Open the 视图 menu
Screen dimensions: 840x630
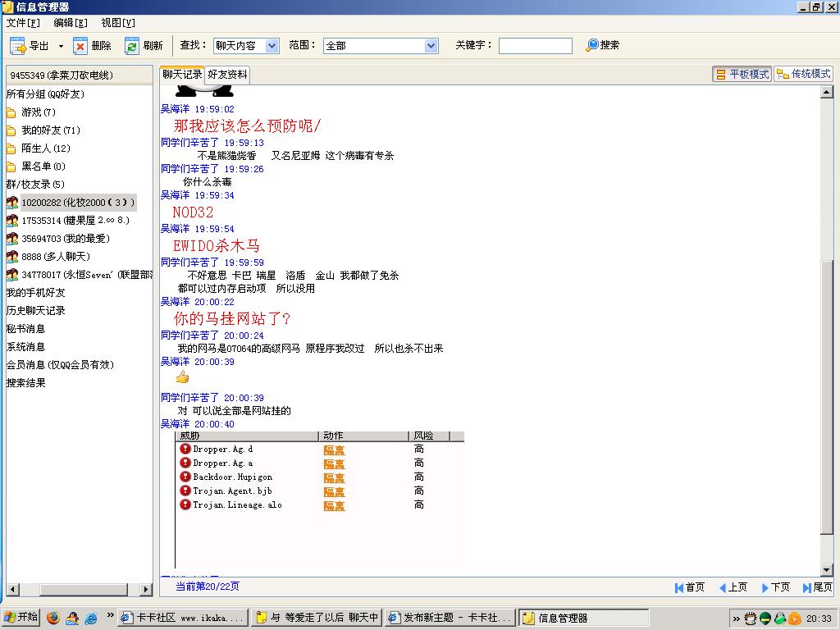pyautogui.click(x=118, y=22)
